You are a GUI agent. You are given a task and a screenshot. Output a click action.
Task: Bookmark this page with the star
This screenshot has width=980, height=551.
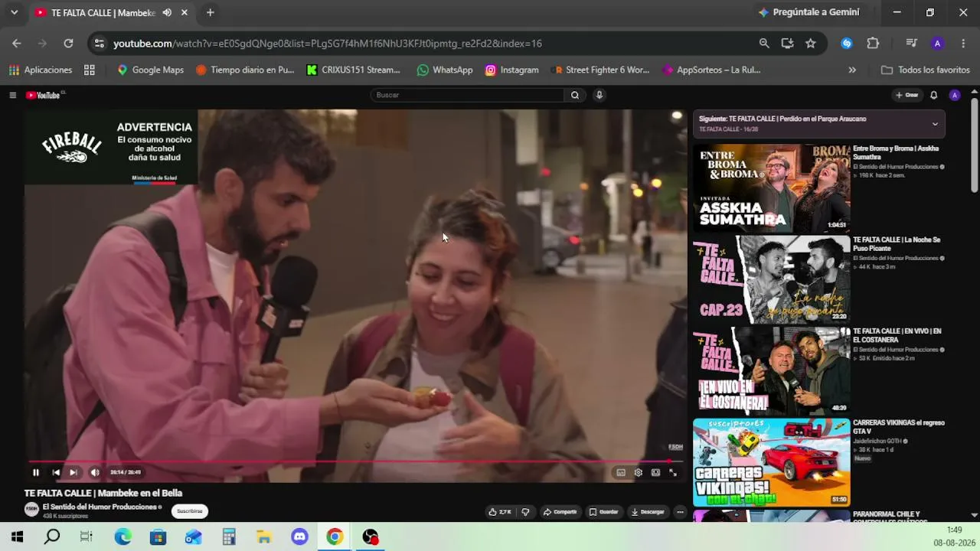pos(811,44)
